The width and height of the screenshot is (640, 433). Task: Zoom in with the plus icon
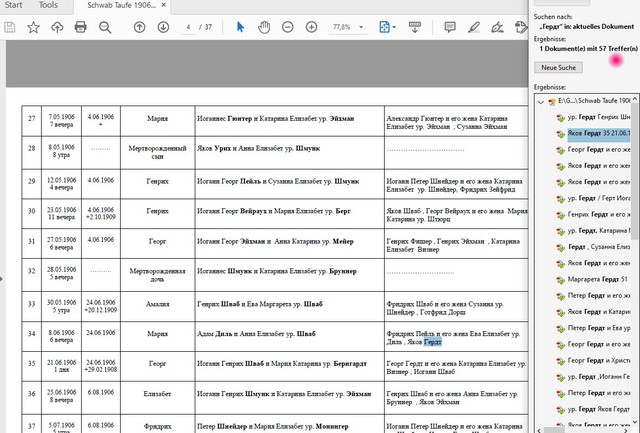click(x=311, y=27)
